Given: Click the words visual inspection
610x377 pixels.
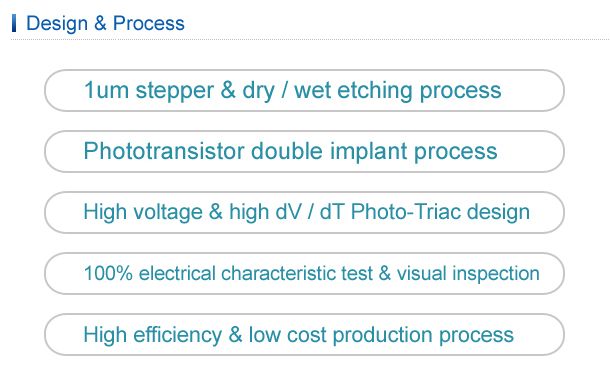Looking at the screenshot, I should (468, 274).
